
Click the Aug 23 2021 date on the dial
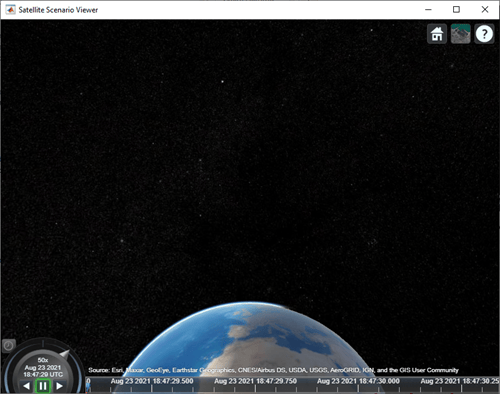[x=43, y=367]
